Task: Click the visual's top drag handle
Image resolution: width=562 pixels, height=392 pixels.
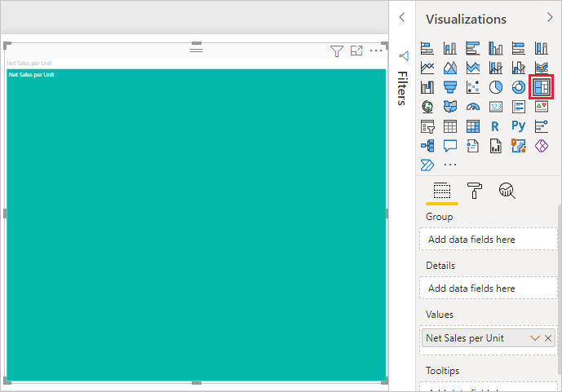Action: 196,50
